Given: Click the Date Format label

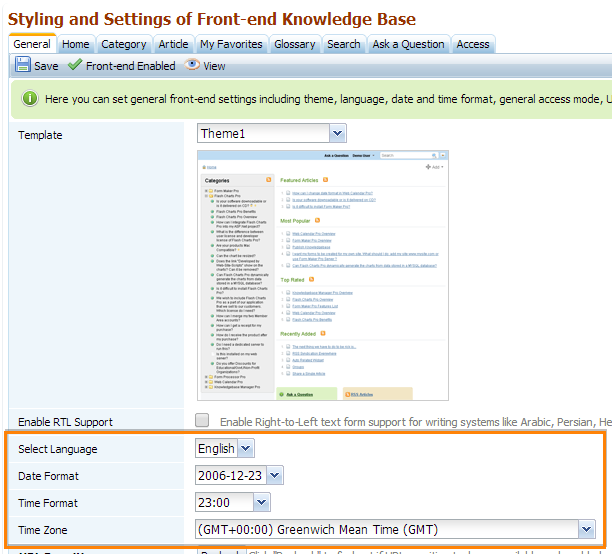Looking at the screenshot, I should (x=48, y=476).
